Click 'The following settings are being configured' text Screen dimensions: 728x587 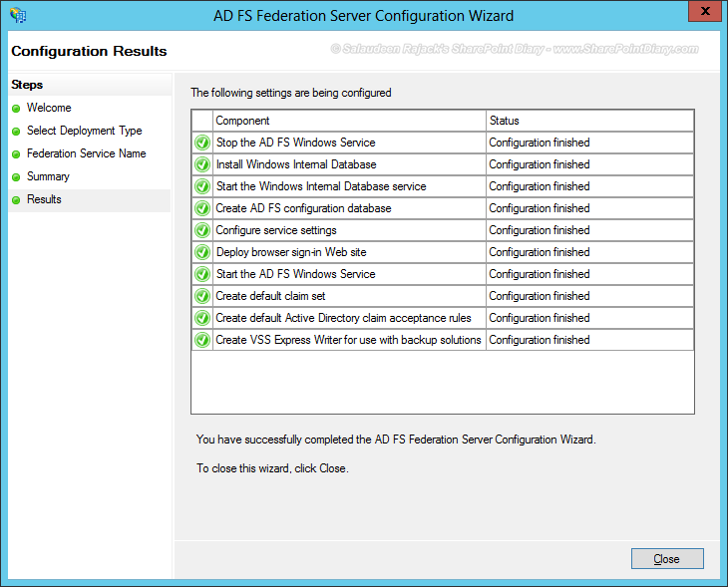(291, 93)
